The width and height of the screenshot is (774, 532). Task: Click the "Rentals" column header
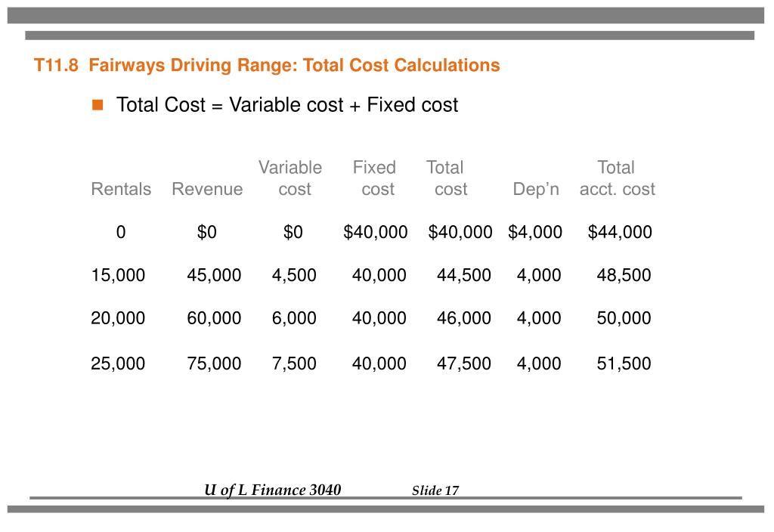[121, 189]
